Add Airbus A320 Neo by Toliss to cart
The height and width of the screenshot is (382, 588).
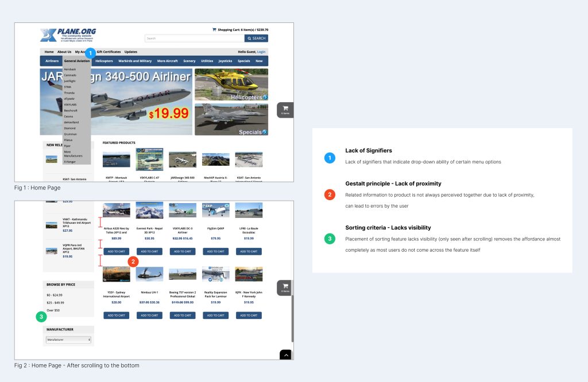[116, 251]
